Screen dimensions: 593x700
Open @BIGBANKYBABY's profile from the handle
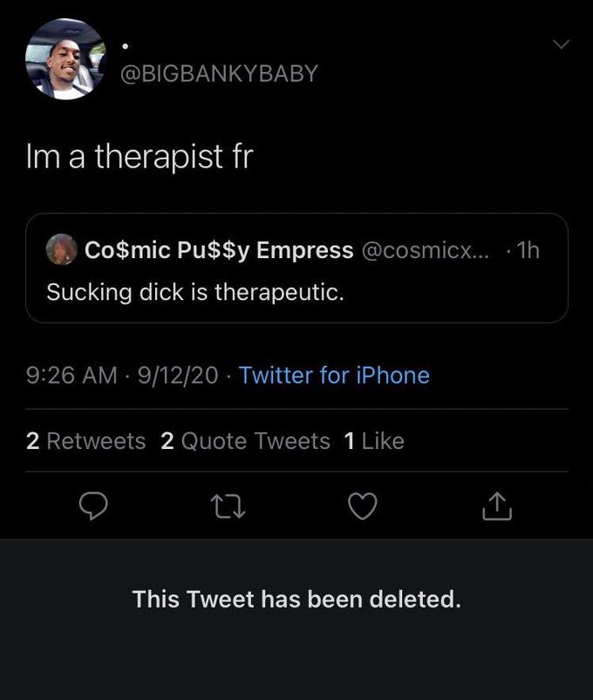point(218,74)
